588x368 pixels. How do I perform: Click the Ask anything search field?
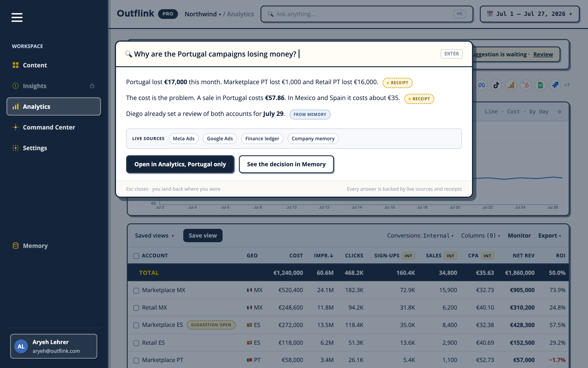pos(367,14)
